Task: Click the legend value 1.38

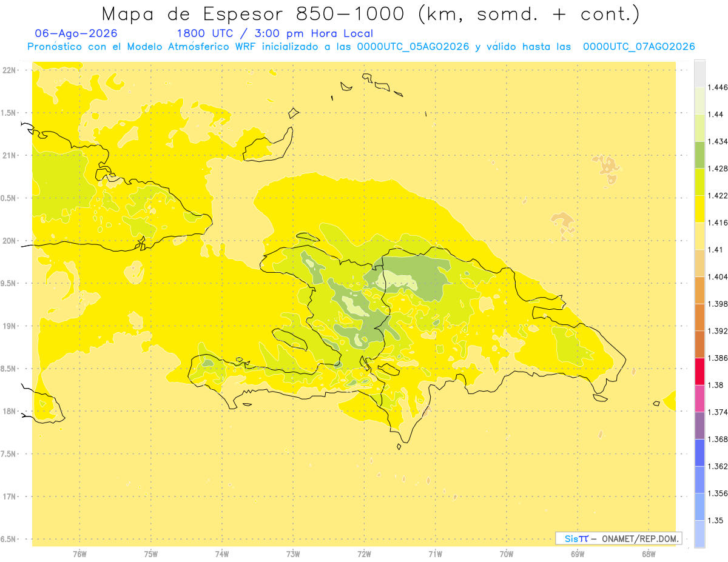Action: coord(715,385)
